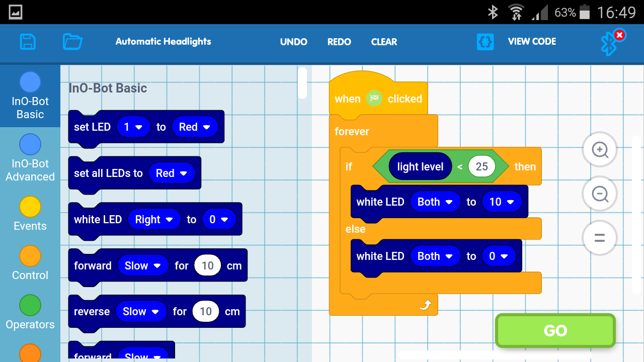644x362 pixels.
Task: Open the gallery notification icon in status bar
Action: point(15,12)
